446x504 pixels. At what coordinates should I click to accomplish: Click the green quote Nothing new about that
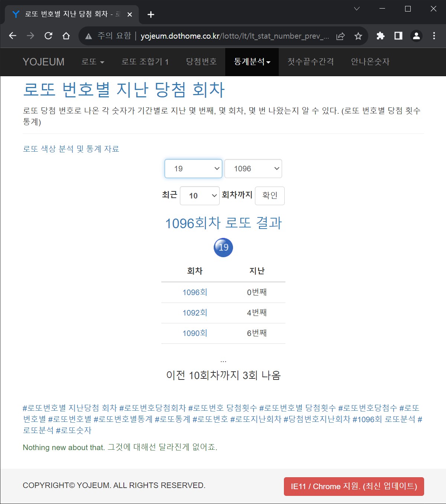[x=120, y=447]
